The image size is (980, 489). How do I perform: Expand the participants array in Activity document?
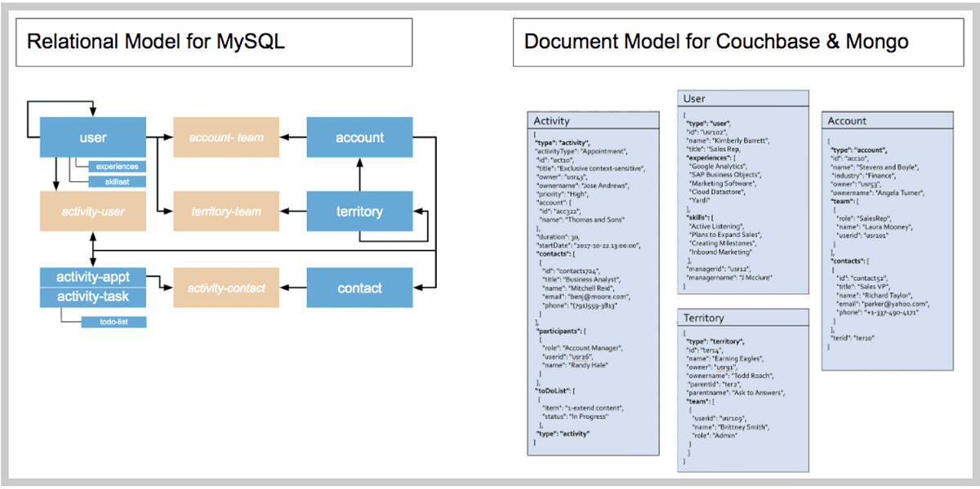click(x=560, y=331)
